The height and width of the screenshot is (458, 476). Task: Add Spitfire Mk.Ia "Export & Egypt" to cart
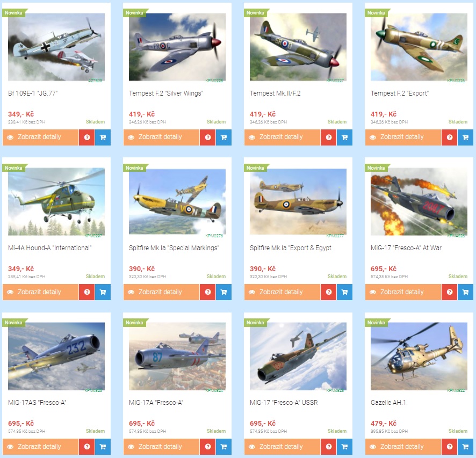[x=344, y=292]
